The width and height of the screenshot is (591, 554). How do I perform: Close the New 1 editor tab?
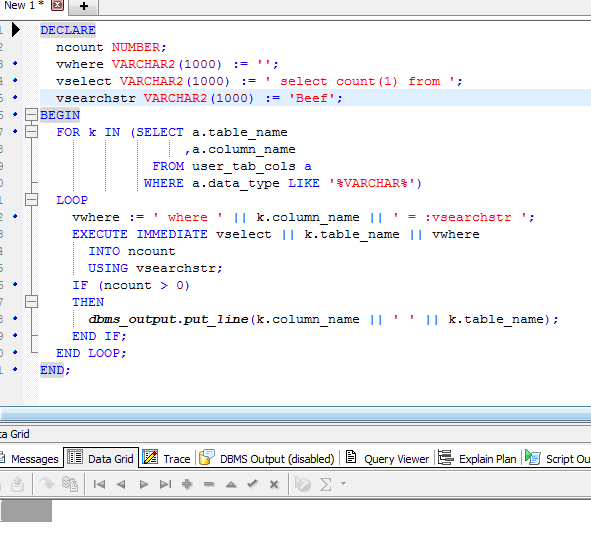point(57,5)
